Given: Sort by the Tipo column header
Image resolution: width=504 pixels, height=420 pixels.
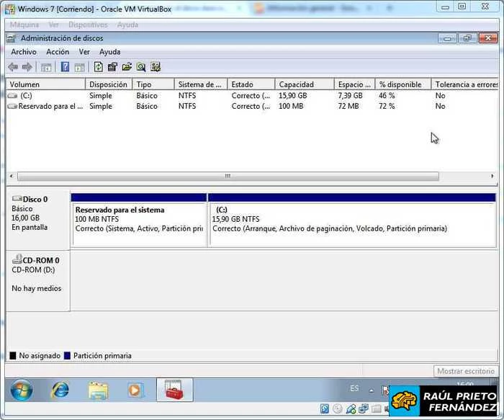Looking at the screenshot, I should pos(153,84).
